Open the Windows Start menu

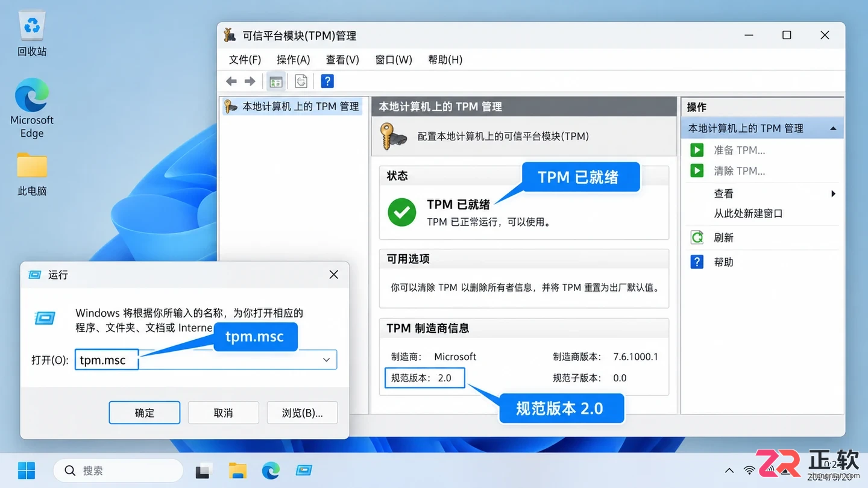click(27, 471)
